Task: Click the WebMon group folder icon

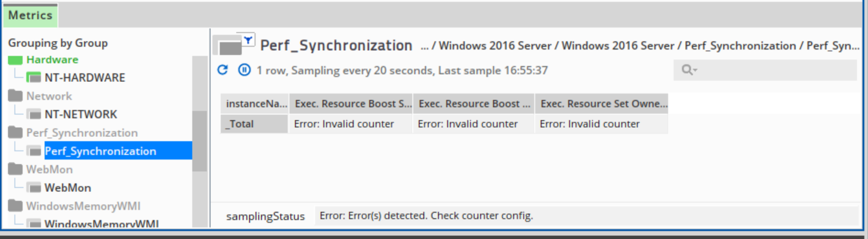Action: (x=15, y=169)
